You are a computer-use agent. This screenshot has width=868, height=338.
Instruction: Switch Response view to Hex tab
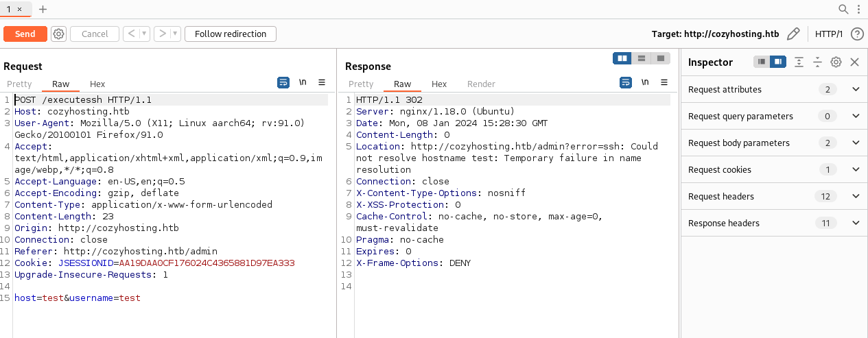click(x=439, y=84)
